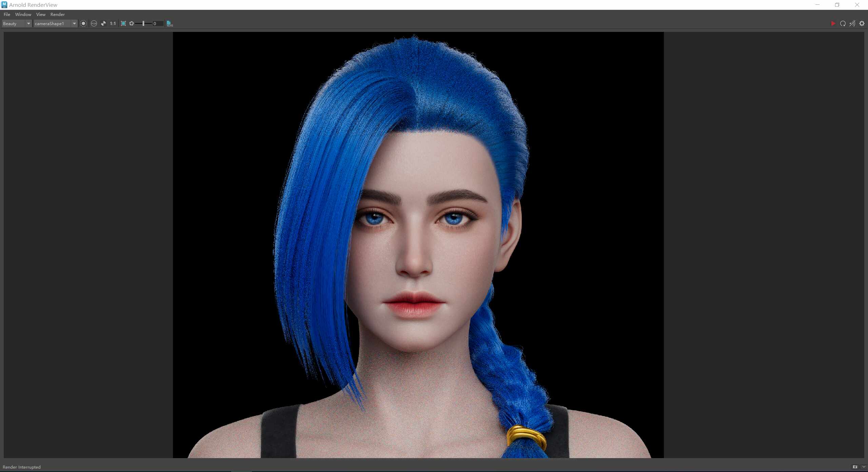Open the Beauty AOV dropdown

17,23
